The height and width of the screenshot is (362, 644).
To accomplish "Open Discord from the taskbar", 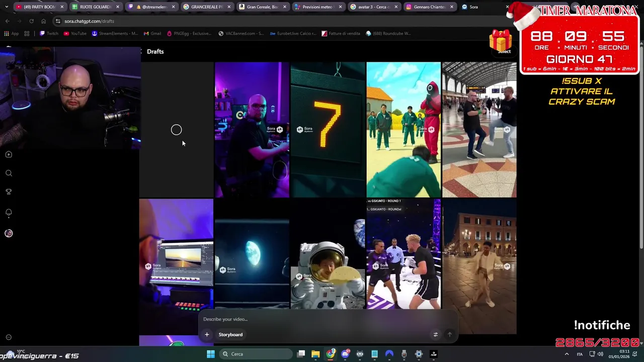I will [x=345, y=354].
